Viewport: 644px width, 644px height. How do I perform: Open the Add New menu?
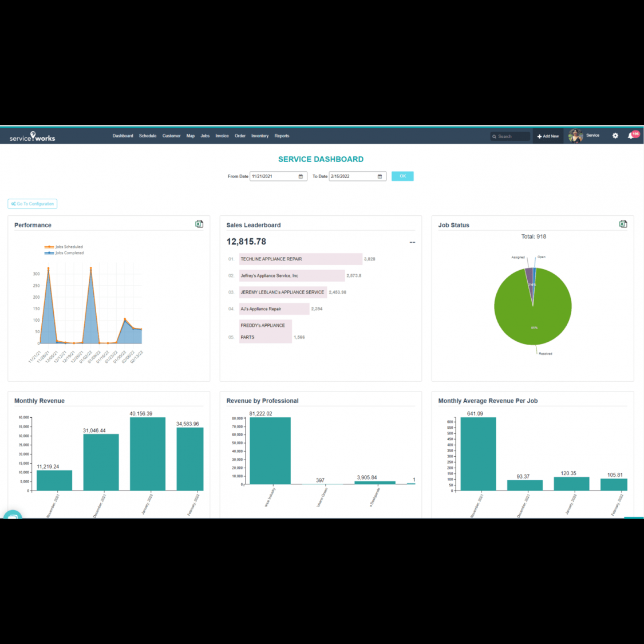(548, 136)
